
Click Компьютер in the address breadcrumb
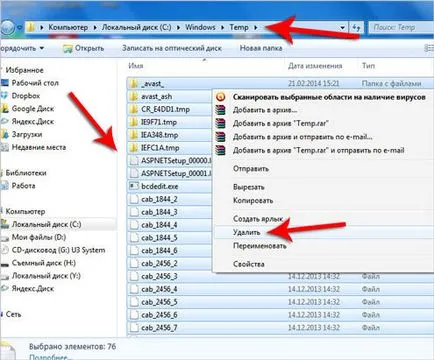[x=68, y=27]
